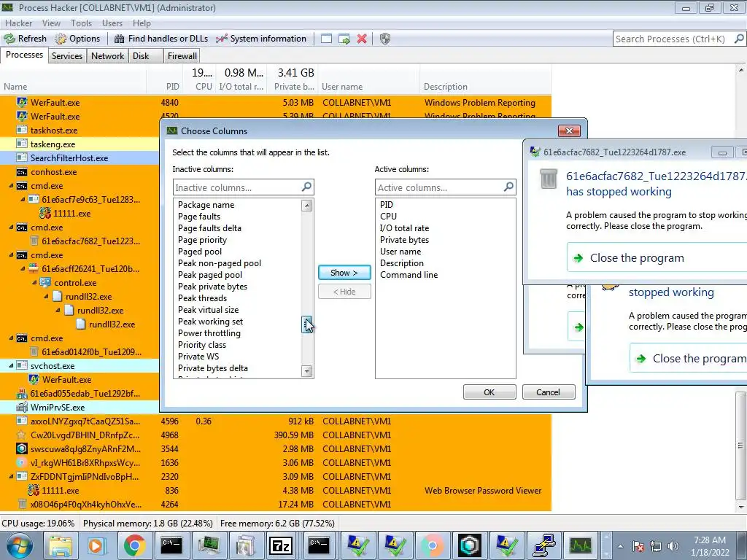Image resolution: width=747 pixels, height=560 pixels.
Task: Confirm Choose Columns with OK
Action: coord(489,392)
